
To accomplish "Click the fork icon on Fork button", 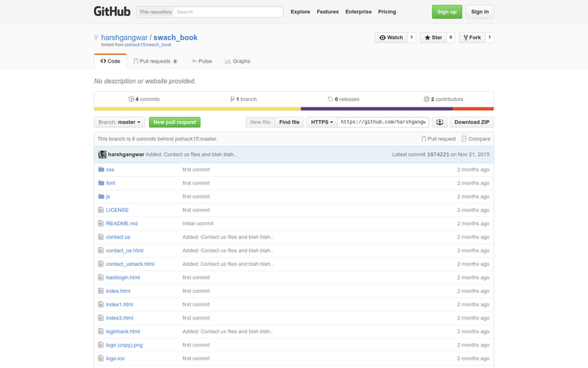I will point(466,38).
